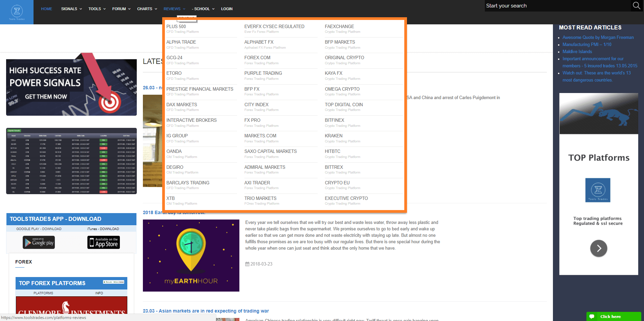Open BFP MARKETS review
The width and height of the screenshot is (644, 321).
point(340,42)
